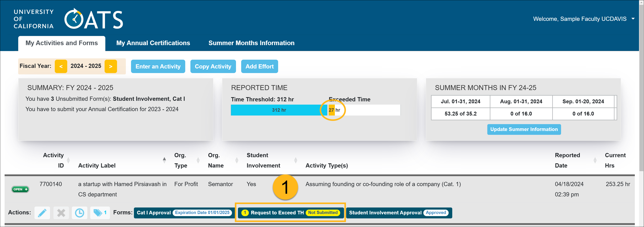Go to next fiscal year arrow
The image size is (644, 227).
[111, 66]
